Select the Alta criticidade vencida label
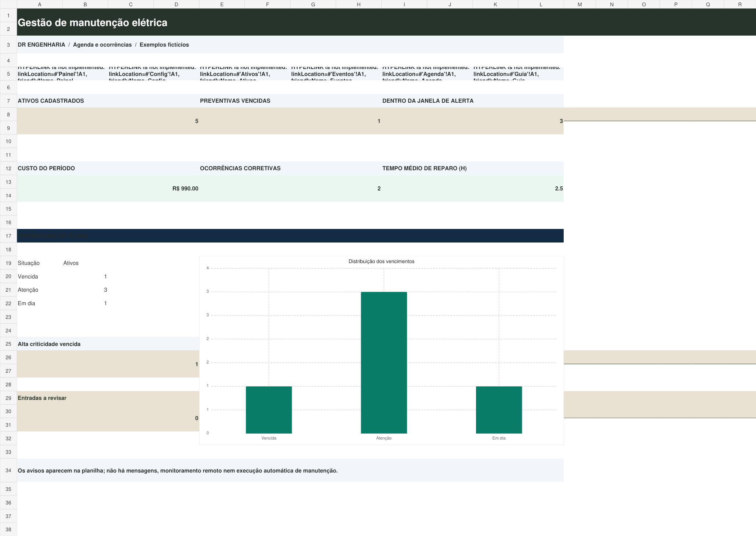The image size is (756, 536). pos(49,344)
